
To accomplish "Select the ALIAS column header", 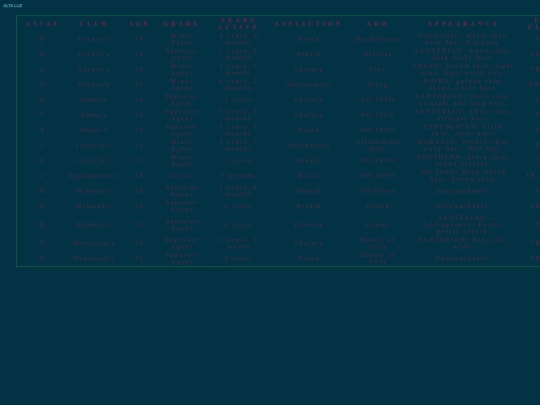I will 42,24.
